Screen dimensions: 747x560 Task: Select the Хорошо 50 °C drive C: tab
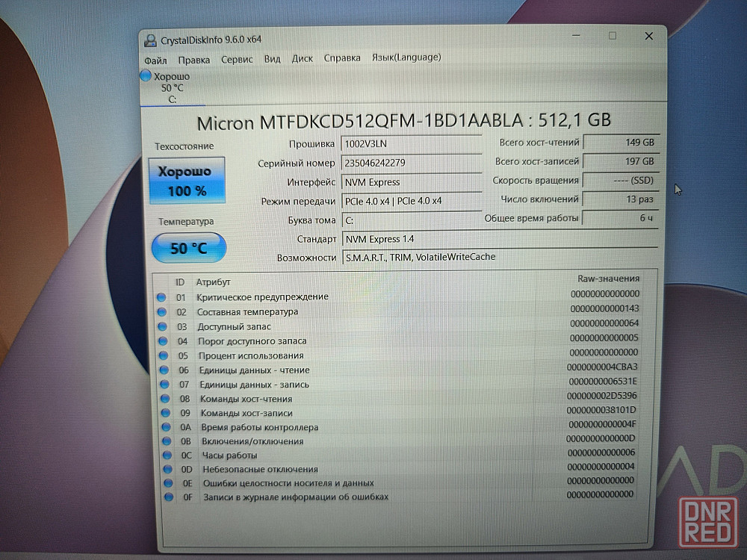(x=173, y=87)
